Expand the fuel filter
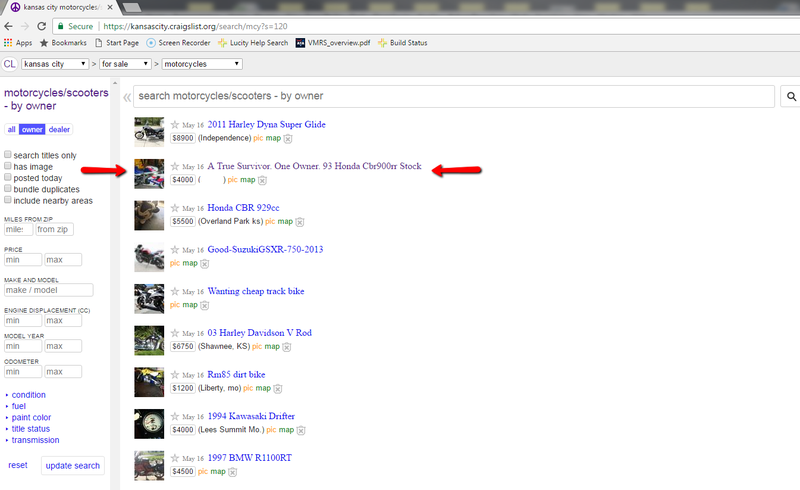The height and width of the screenshot is (490, 800). tap(18, 406)
